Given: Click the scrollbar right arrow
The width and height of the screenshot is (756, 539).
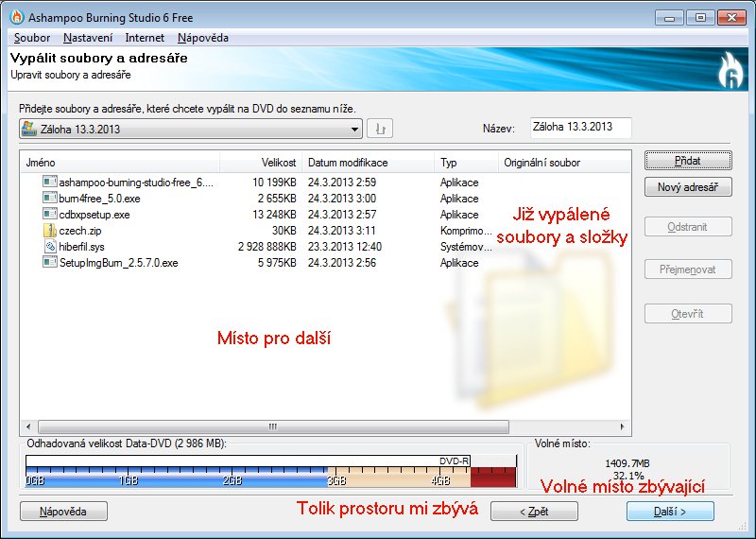Looking at the screenshot, I should pos(622,426).
